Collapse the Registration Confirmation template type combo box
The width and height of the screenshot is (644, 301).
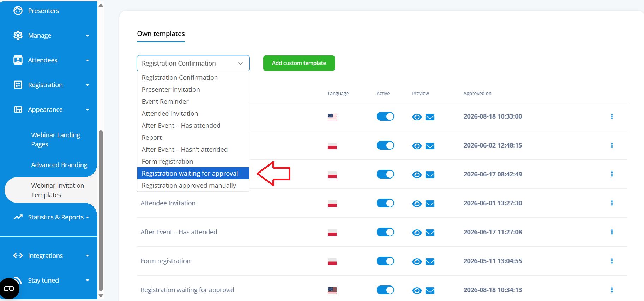pos(193,63)
